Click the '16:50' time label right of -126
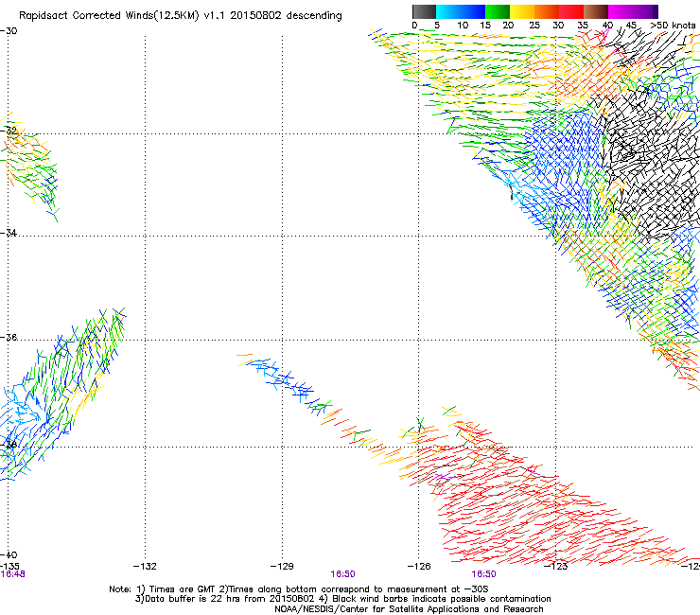 tap(484, 574)
